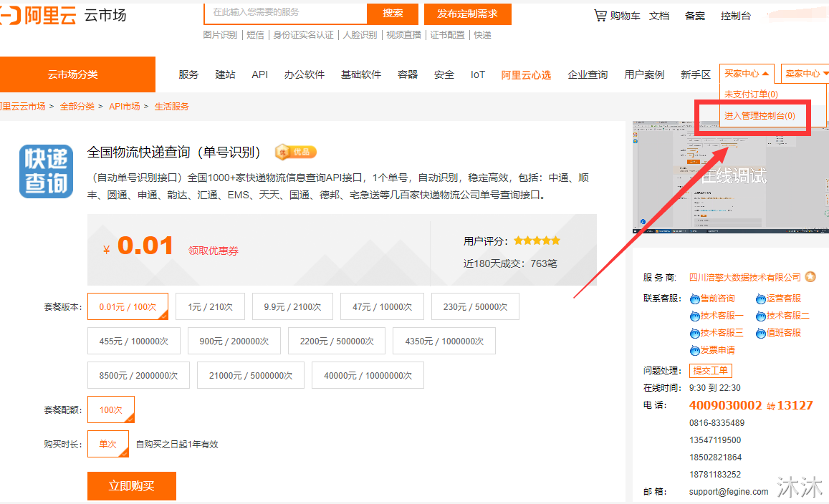
Task: Click the 人脸识别 hot search link
Action: click(x=360, y=35)
